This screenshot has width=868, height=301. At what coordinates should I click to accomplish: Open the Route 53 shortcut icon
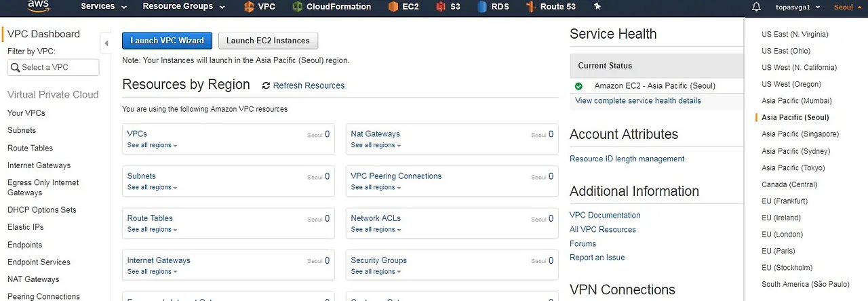click(531, 7)
